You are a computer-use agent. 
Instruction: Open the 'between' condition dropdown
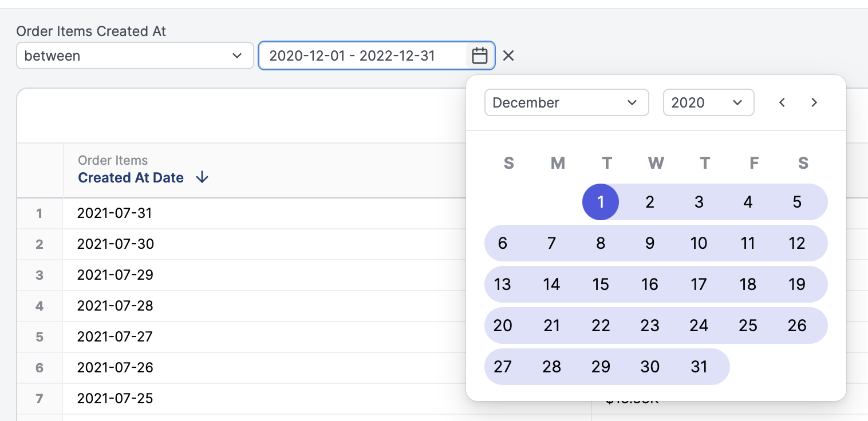click(x=135, y=56)
